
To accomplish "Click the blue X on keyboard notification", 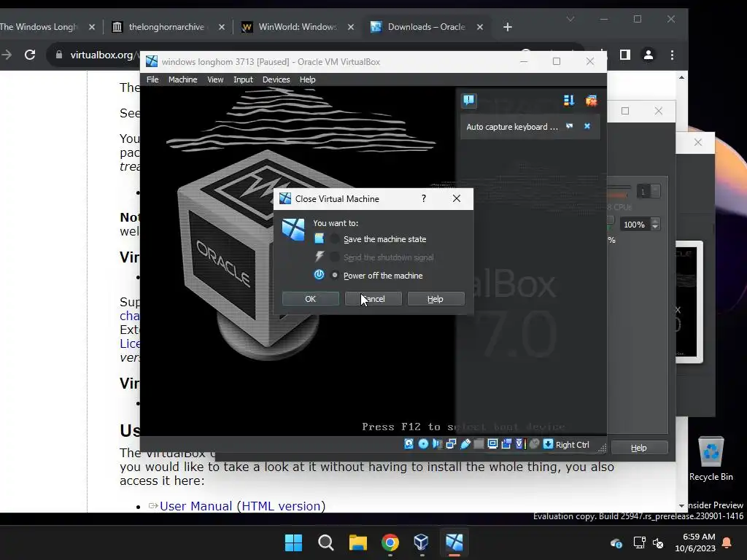I will coord(587,126).
